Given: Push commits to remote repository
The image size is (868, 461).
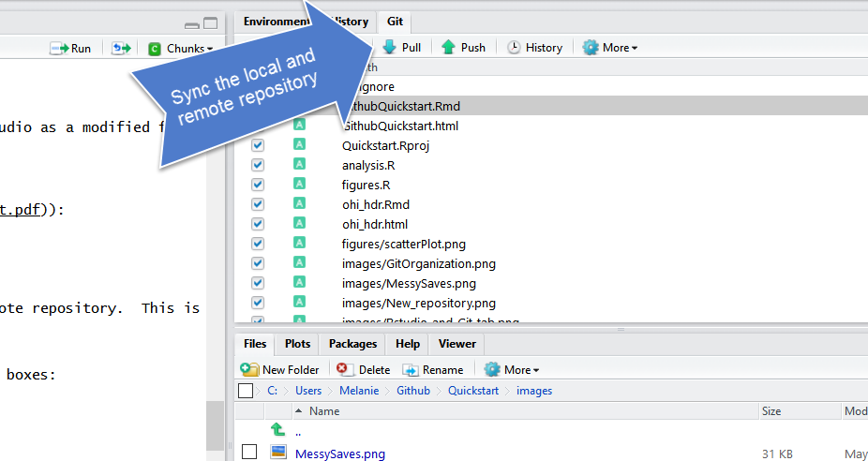Looking at the screenshot, I should click(x=464, y=48).
